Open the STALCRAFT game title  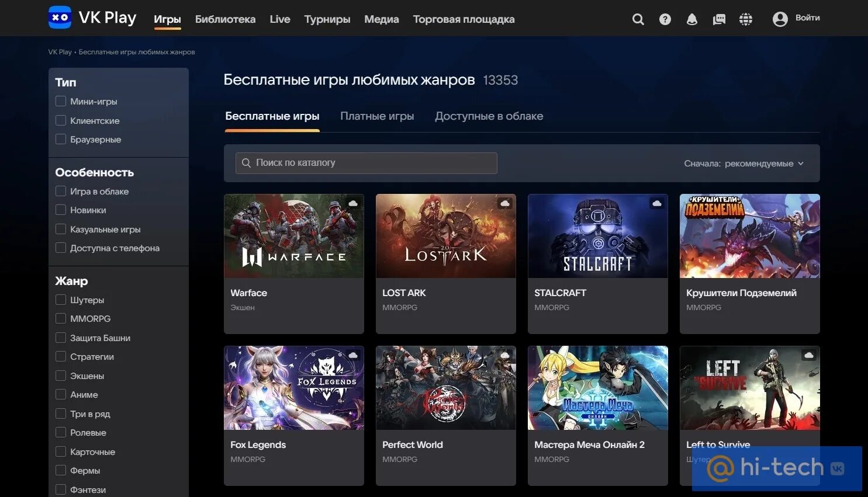click(560, 293)
